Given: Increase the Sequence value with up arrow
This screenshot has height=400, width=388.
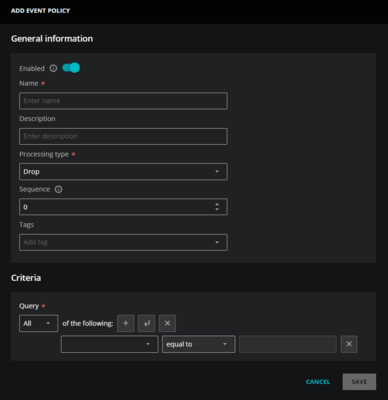Looking at the screenshot, I should pos(217,204).
